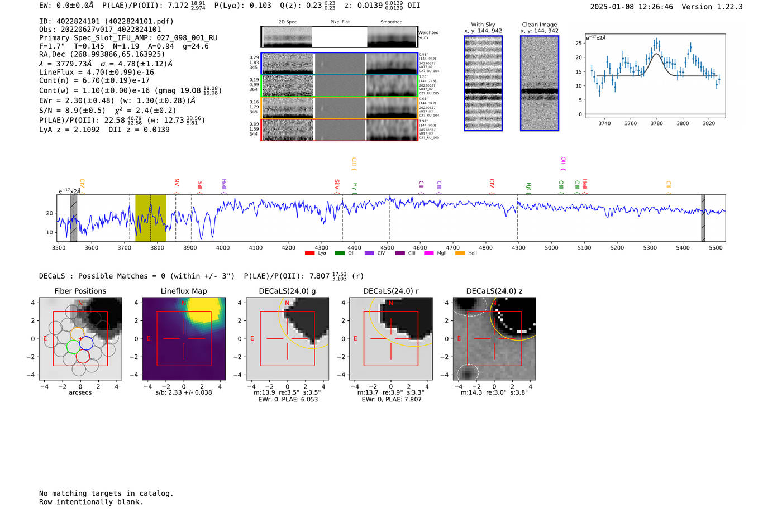This screenshot has height=532, width=782.
Task: Click the S/N = 8.9(±0.5) text
Action: click(72, 111)
